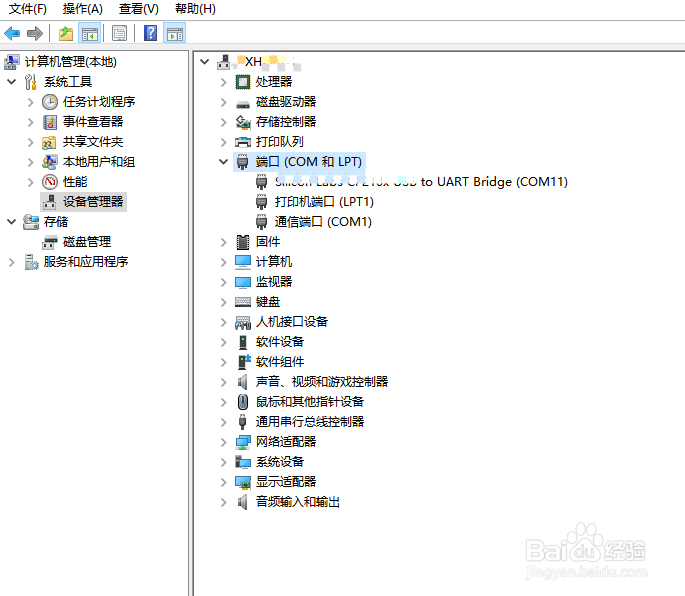Click the Up one level folder icon
The image size is (685, 596).
click(66, 33)
